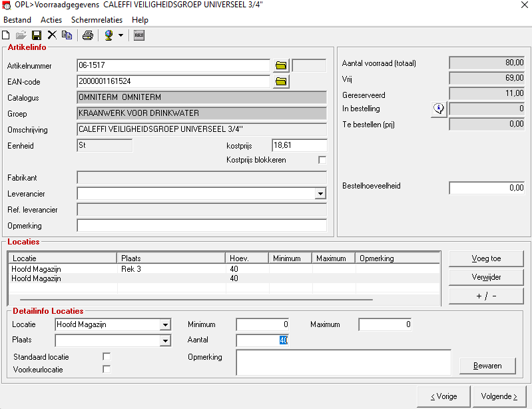Click the Minimum column header in Locaties table

click(x=290, y=258)
